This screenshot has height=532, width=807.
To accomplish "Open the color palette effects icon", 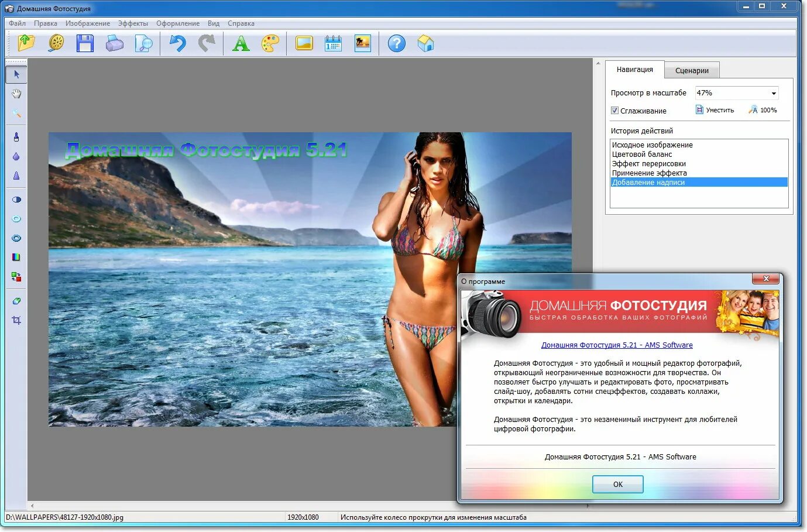I will 270,43.
